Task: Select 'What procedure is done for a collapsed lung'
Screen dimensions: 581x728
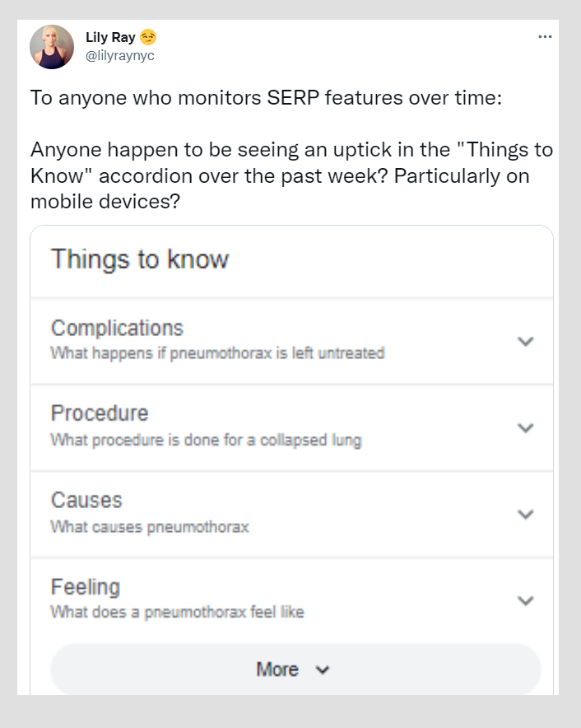Action: click(x=206, y=440)
